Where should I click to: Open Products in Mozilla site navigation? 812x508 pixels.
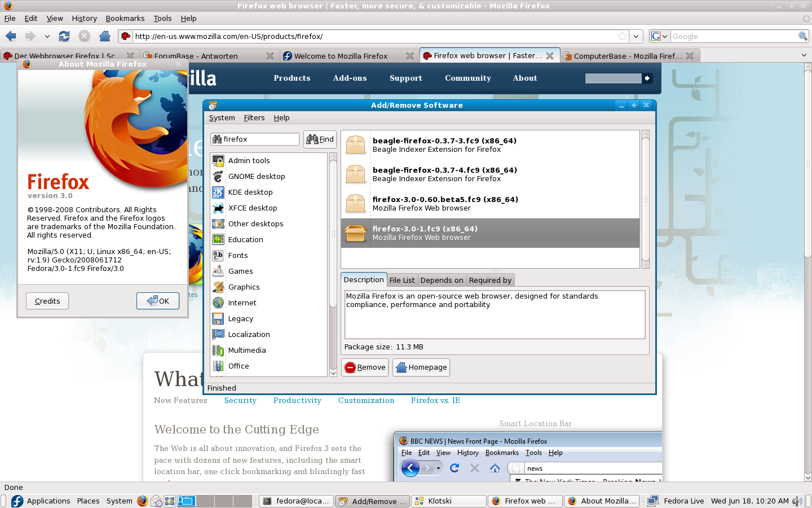(x=292, y=78)
